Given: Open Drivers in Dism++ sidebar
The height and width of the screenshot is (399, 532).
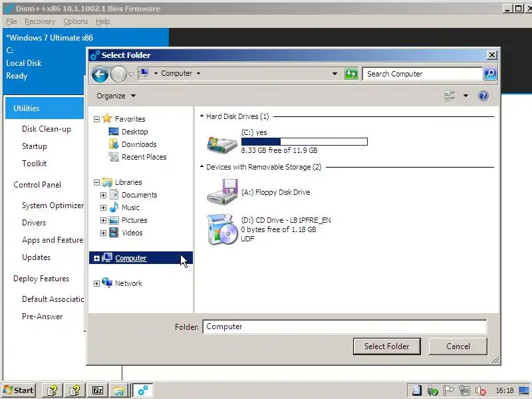Looking at the screenshot, I should [x=34, y=223].
